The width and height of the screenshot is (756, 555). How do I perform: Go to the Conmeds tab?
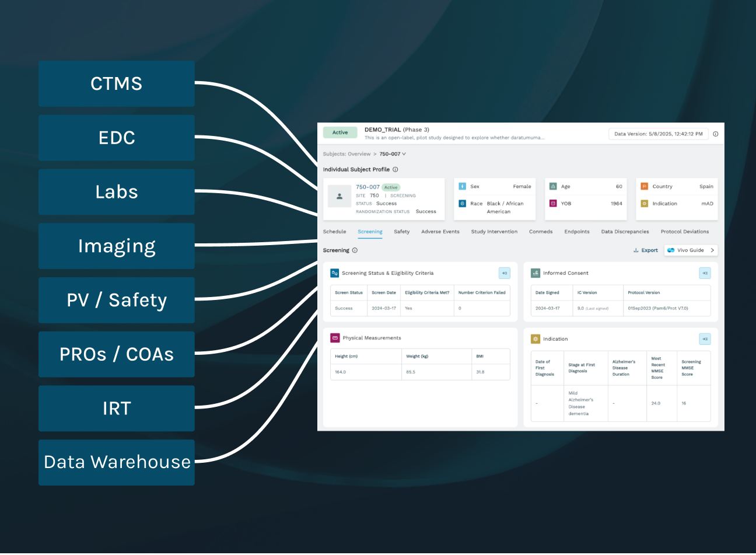tap(541, 232)
